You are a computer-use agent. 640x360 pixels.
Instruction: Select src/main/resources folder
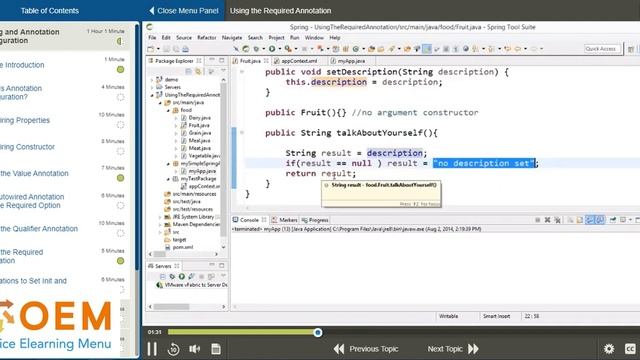194,194
